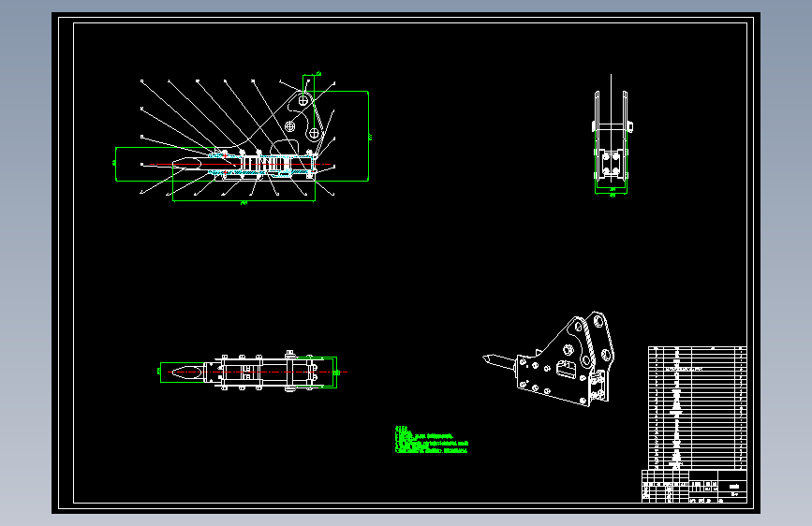Select the red centerline in the section view
812x526 pixels.
coord(240,165)
